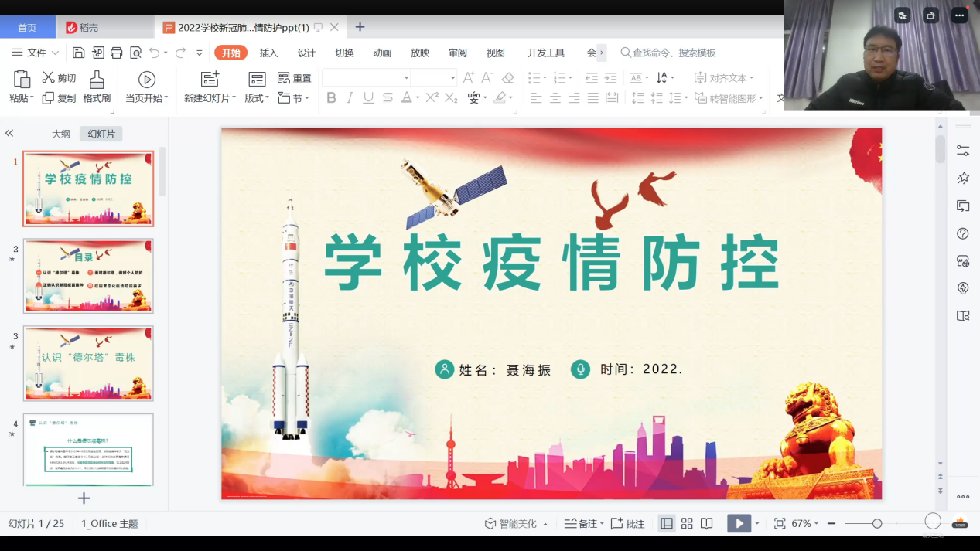
Task: Open the Insert (插入) ribbon tab
Action: (268, 53)
